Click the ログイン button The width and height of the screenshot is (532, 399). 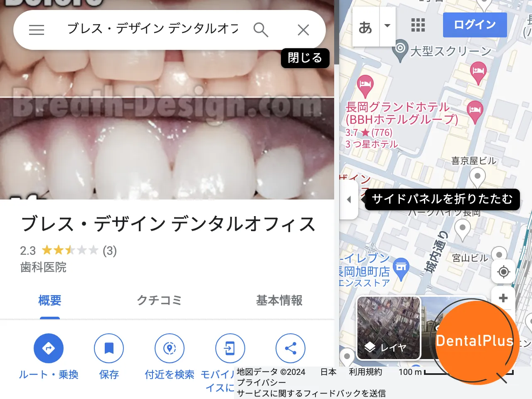pos(475,25)
